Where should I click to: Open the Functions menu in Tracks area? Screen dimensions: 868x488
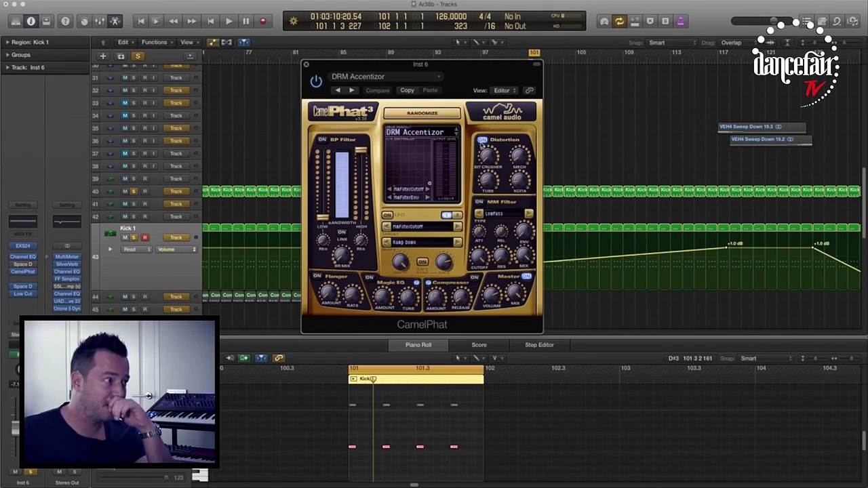coord(157,42)
